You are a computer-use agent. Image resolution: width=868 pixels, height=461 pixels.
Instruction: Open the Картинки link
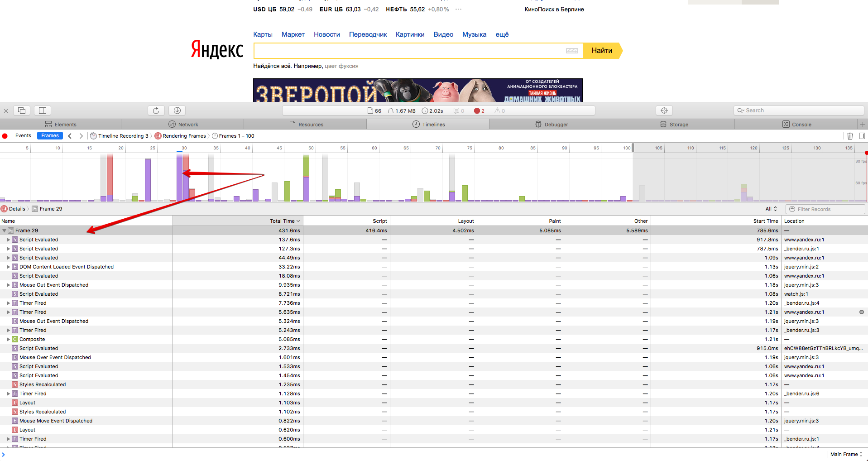pos(410,34)
